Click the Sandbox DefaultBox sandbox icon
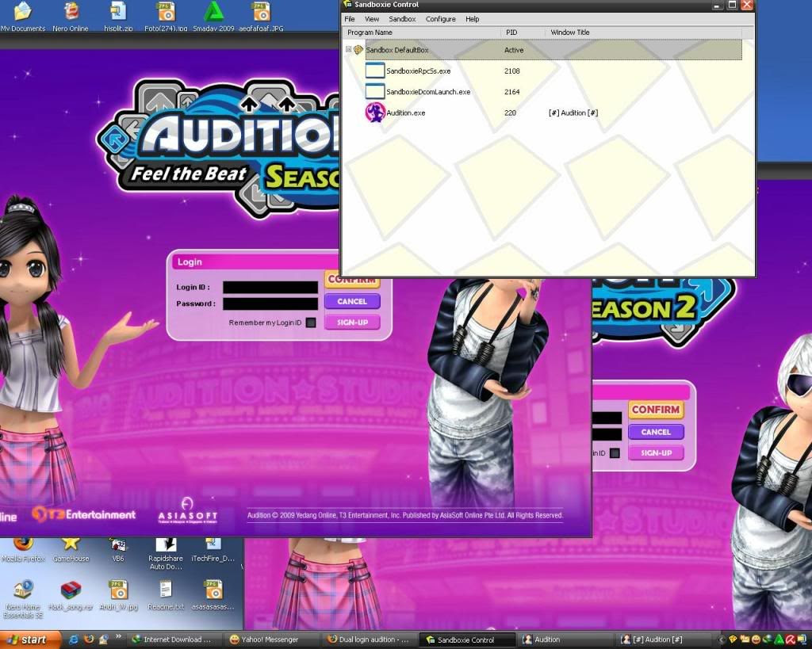812x649 pixels. (358, 50)
